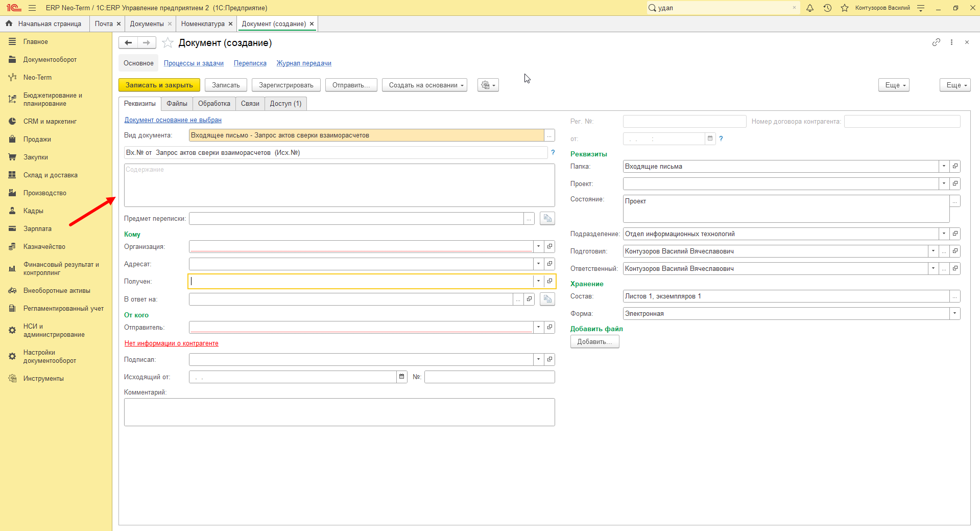Expand Адресат dropdown list
The height and width of the screenshot is (531, 980).
pyautogui.click(x=539, y=264)
